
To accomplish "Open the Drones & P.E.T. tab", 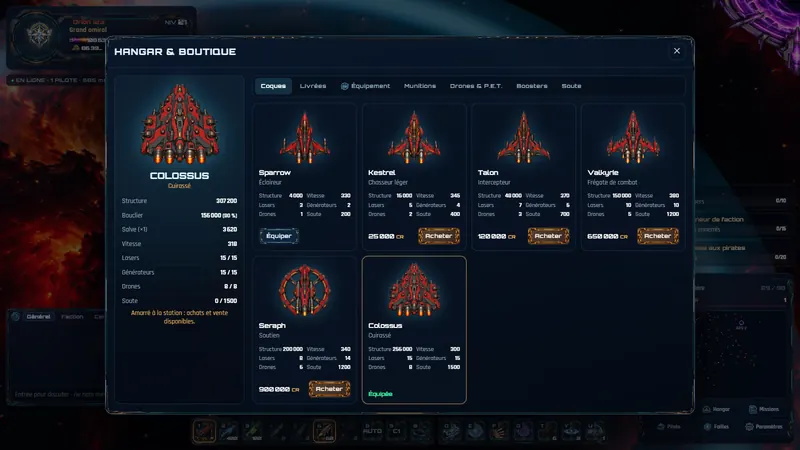I will 476,86.
